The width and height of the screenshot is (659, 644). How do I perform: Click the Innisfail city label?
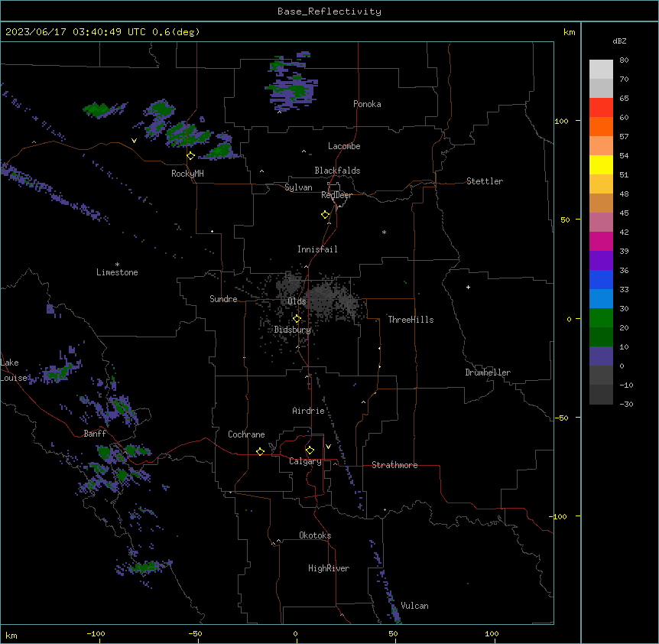point(317,249)
